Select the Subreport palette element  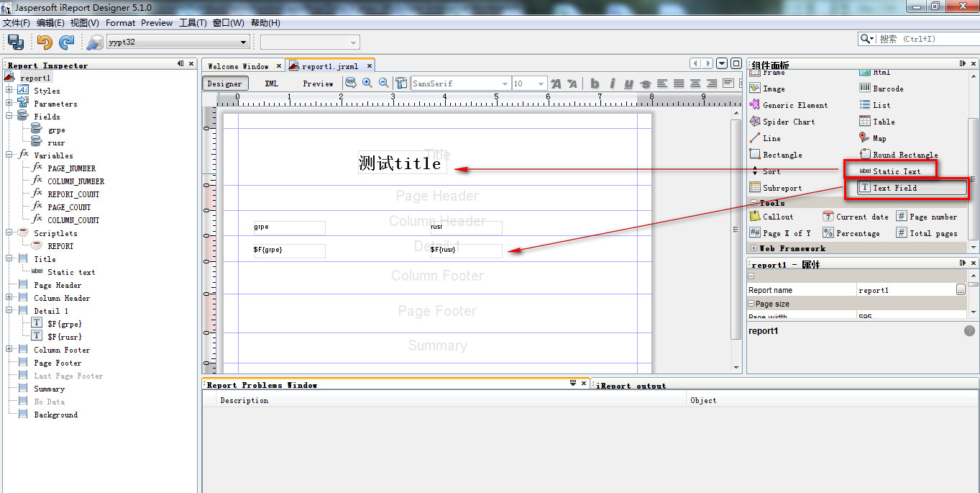pyautogui.click(x=776, y=188)
